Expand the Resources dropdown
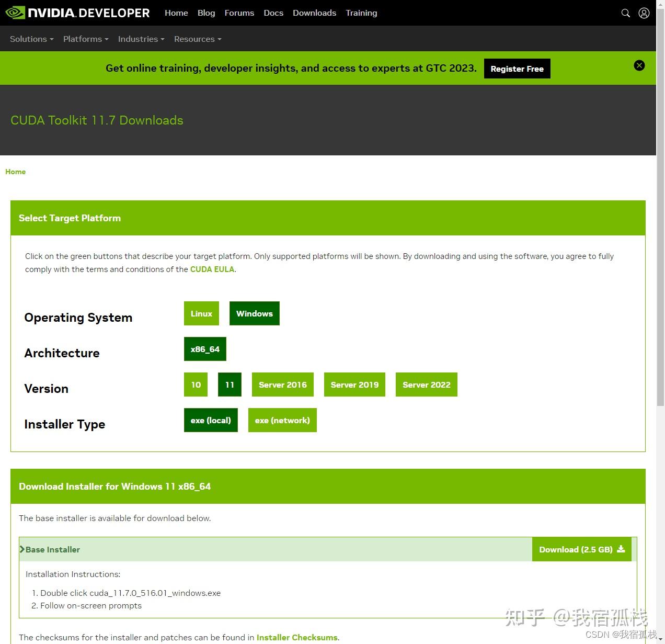The height and width of the screenshot is (644, 665). coord(198,39)
